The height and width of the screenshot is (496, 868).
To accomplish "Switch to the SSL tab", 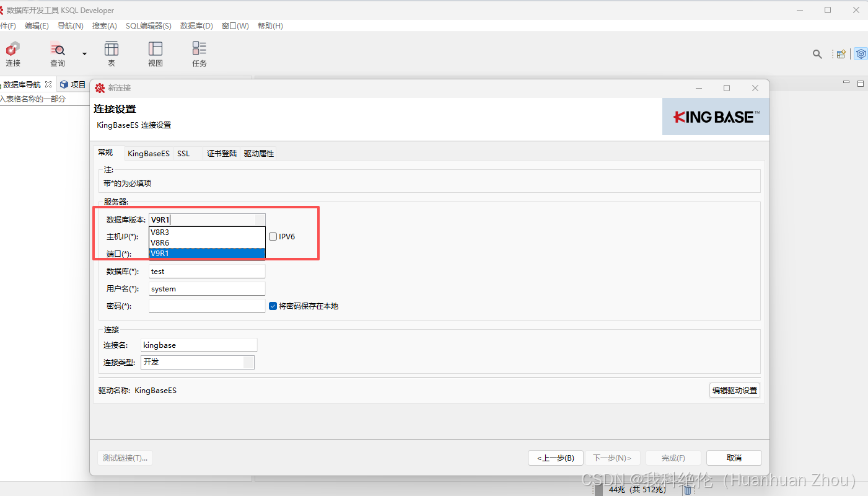I will click(183, 154).
